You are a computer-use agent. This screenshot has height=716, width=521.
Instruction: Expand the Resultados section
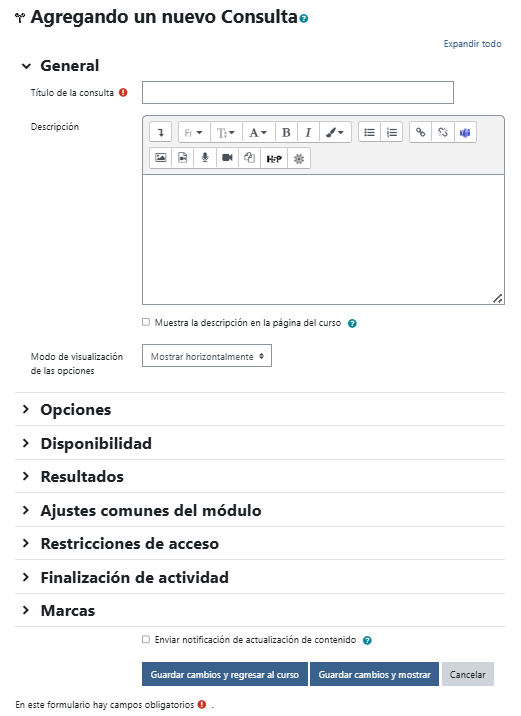(x=26, y=476)
